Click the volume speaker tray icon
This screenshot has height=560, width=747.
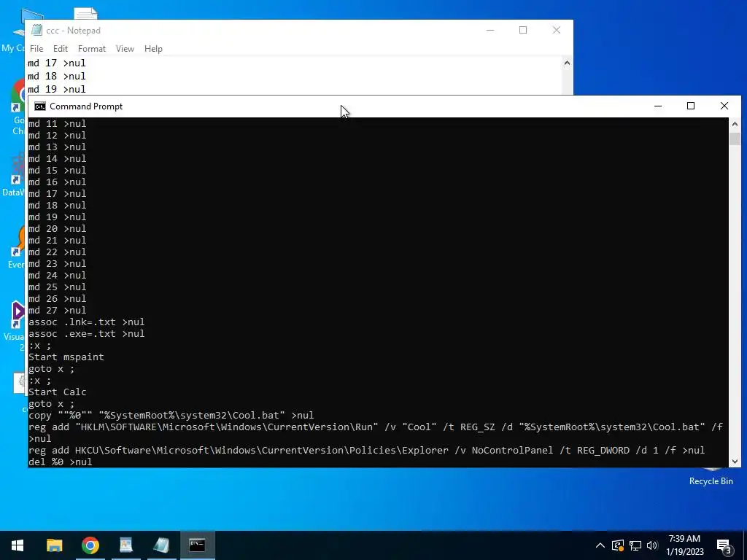coord(652,545)
